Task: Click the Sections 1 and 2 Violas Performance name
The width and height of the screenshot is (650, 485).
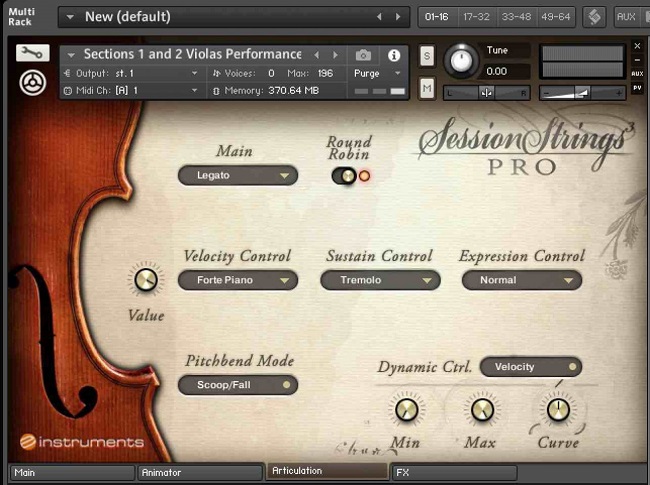Action: click(192, 54)
